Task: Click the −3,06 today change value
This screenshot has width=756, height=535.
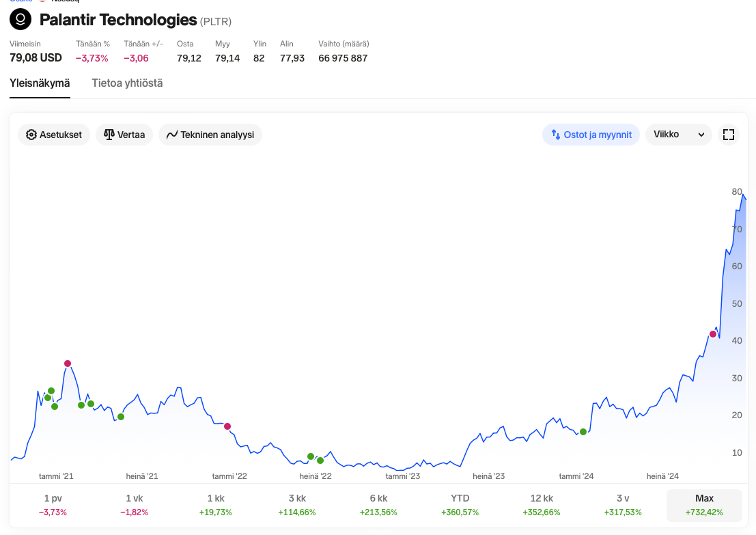Action: (x=136, y=58)
